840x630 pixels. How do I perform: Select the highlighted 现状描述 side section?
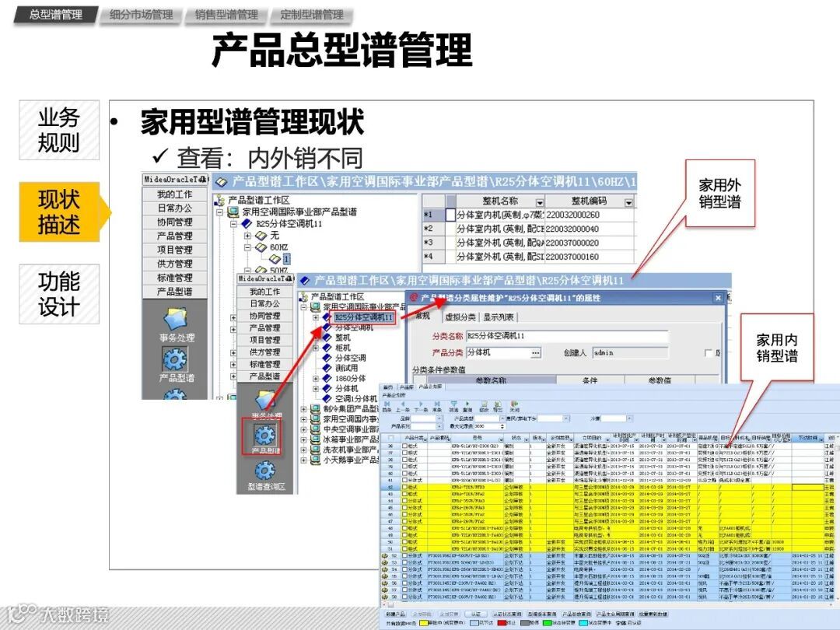click(59, 212)
